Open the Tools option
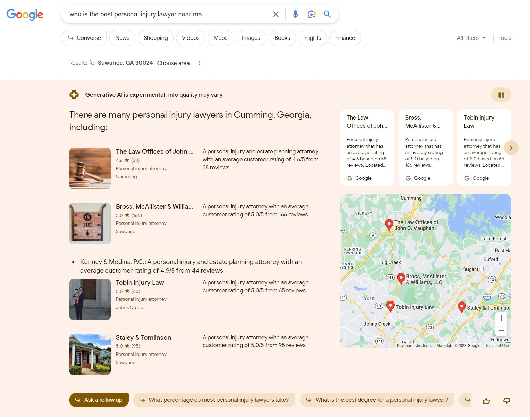This screenshot has height=420, width=530. (504, 38)
